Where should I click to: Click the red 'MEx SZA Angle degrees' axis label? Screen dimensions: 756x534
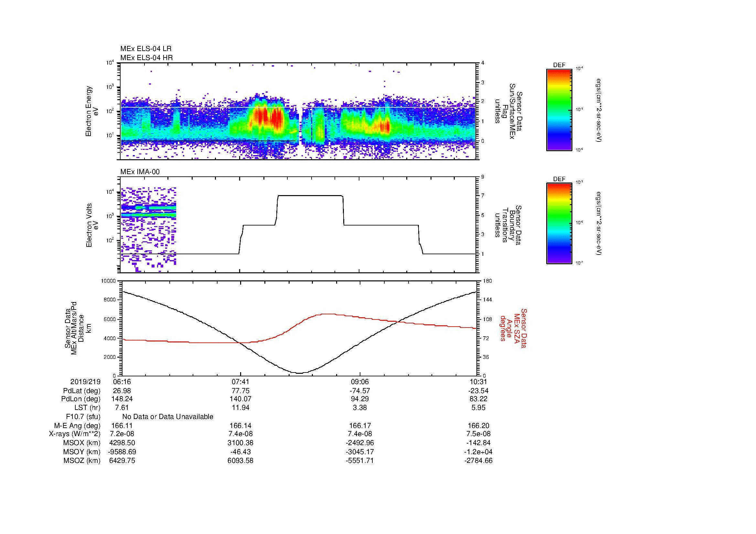click(513, 328)
